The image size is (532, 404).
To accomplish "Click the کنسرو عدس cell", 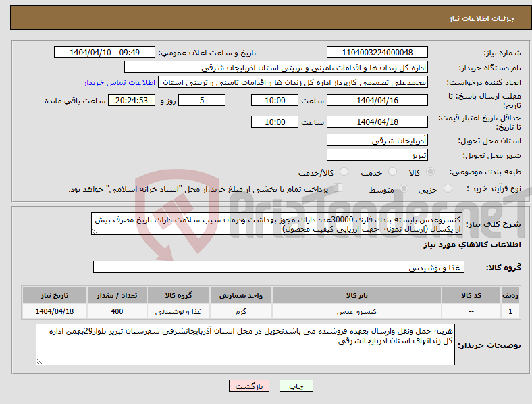I will pos(356,311).
